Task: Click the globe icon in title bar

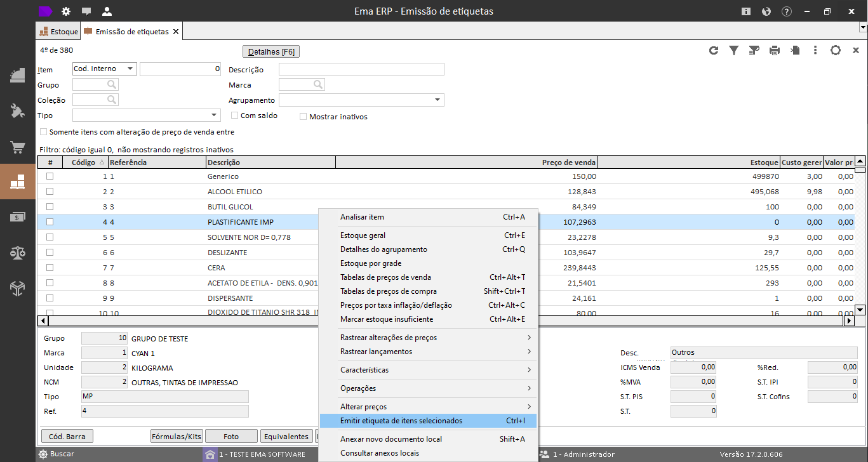Action: tap(766, 11)
